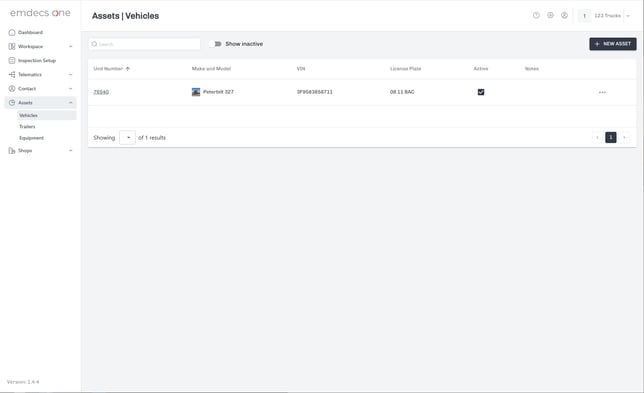Click the company number badge beside 123 Trucks
644x393 pixels.
[584, 16]
